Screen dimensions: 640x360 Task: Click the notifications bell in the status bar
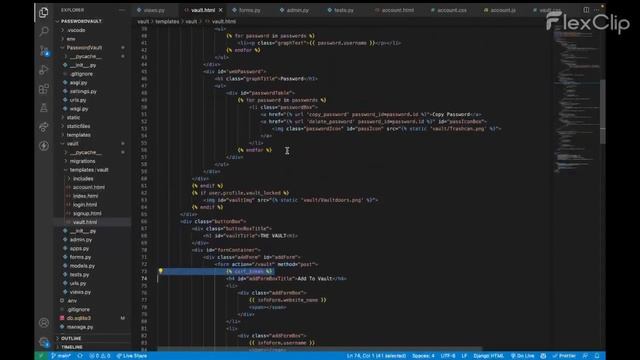597,356
